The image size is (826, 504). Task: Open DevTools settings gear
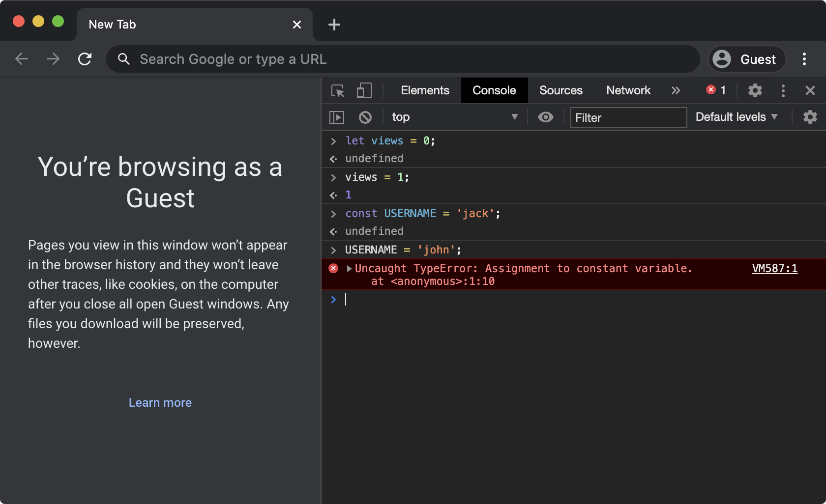[x=755, y=90]
